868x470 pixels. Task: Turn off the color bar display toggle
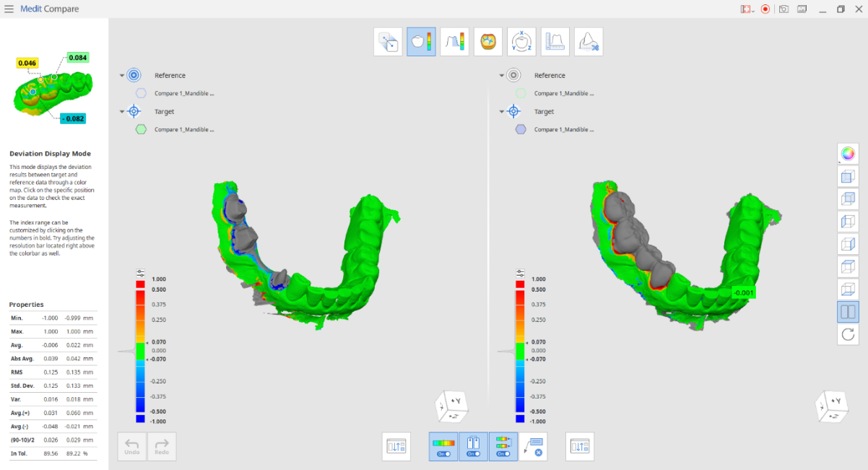[x=443, y=447]
